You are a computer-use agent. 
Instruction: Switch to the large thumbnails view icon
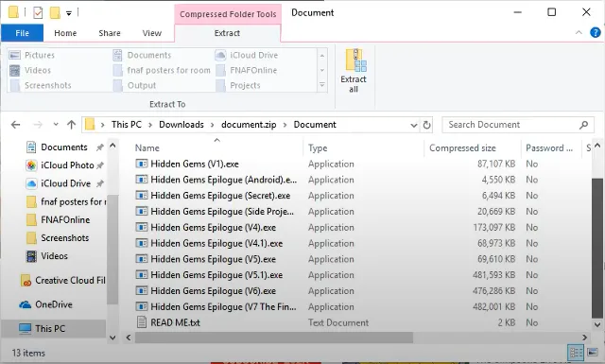tap(592, 352)
